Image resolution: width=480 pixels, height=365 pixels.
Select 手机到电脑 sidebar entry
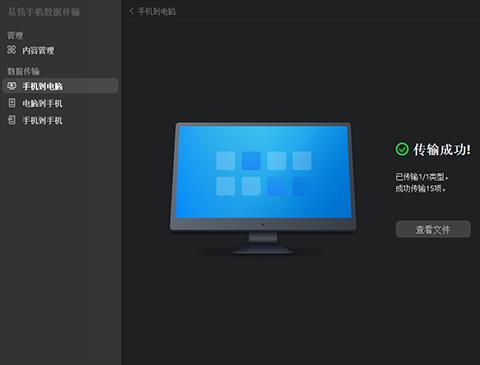(x=60, y=86)
